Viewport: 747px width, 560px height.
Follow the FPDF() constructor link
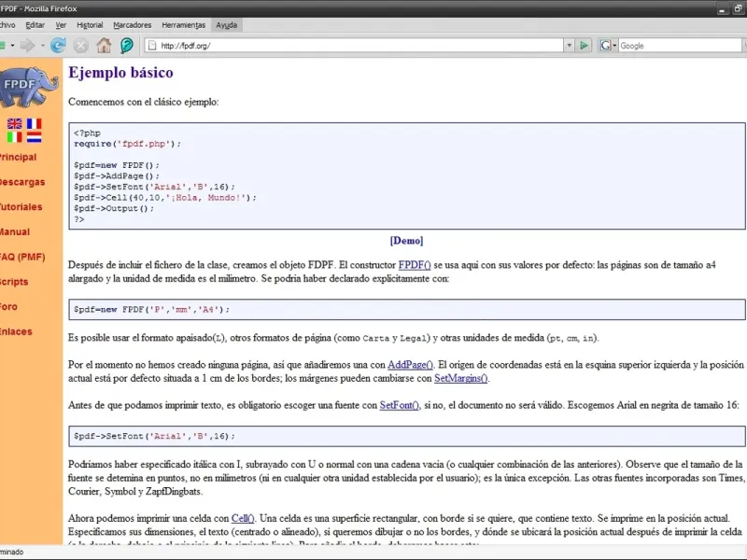coord(415,265)
